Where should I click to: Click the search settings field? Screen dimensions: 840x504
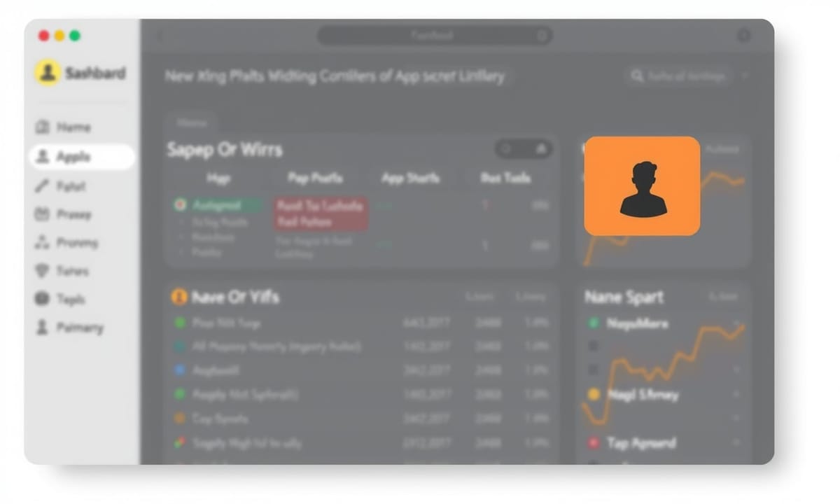[678, 76]
